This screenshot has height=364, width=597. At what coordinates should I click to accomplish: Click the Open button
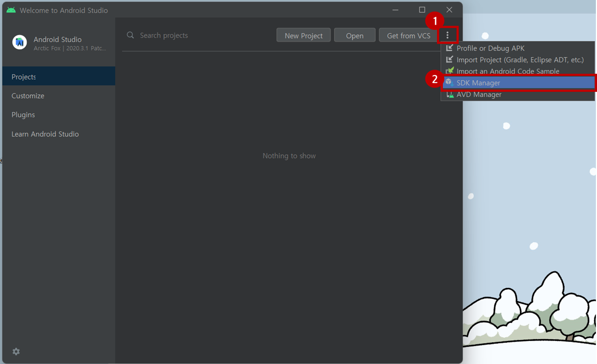click(355, 35)
